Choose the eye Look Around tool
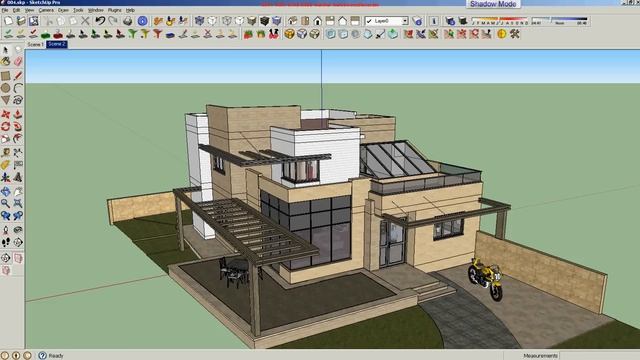The height and width of the screenshot is (360, 640). coord(18,229)
